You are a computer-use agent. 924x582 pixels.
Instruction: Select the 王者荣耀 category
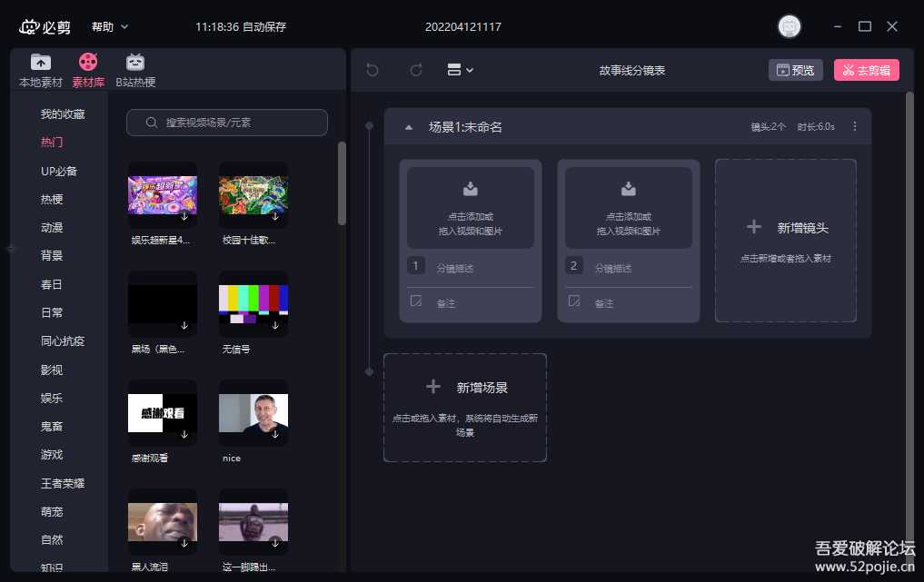point(63,483)
